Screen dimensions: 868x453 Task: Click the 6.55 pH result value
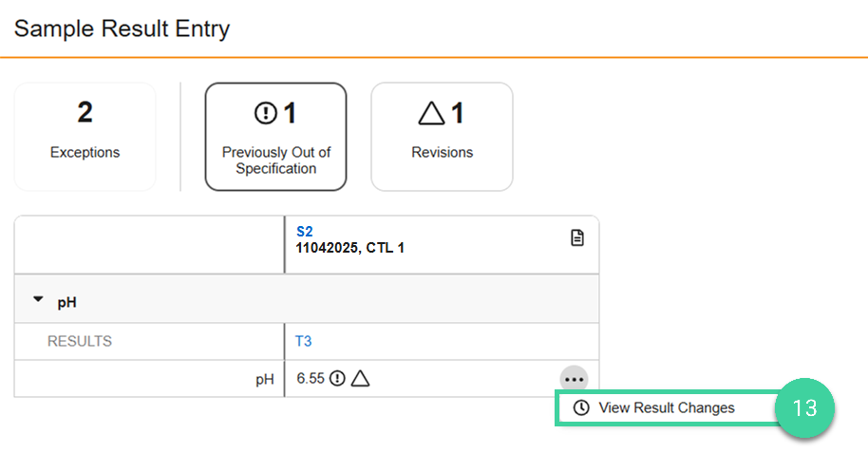(x=310, y=379)
